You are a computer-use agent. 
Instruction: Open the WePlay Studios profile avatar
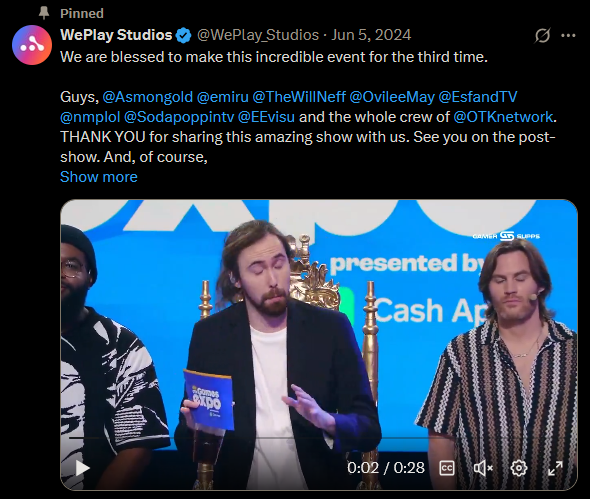[x=32, y=45]
